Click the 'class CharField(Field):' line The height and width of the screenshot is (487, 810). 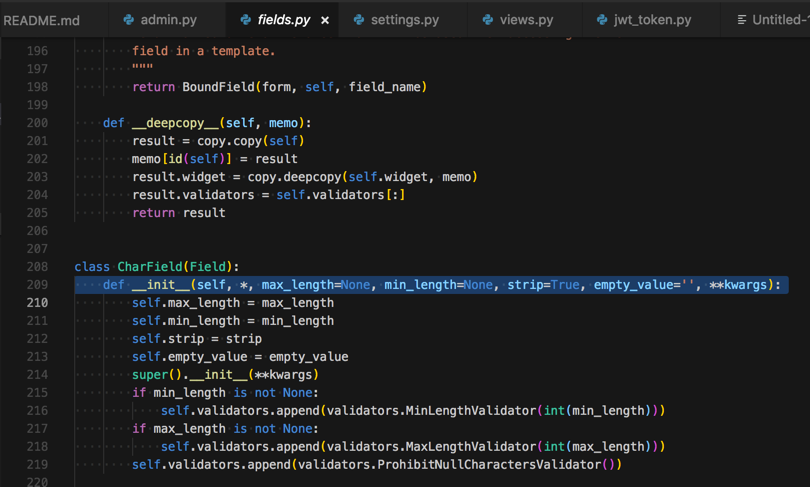[x=157, y=266]
